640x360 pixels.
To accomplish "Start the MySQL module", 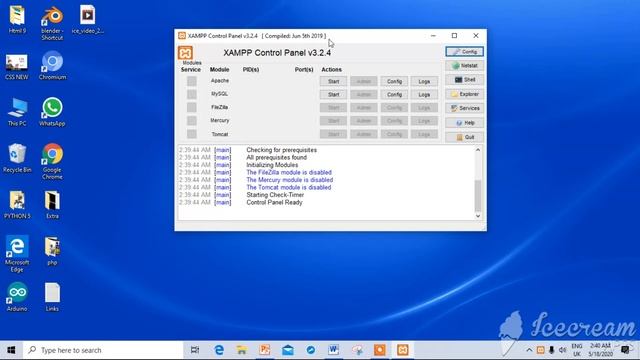I will tap(333, 95).
